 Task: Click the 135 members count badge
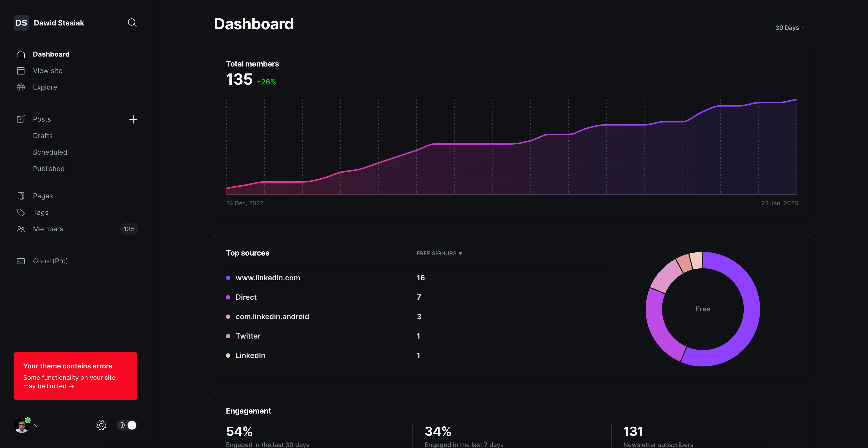coord(129,229)
